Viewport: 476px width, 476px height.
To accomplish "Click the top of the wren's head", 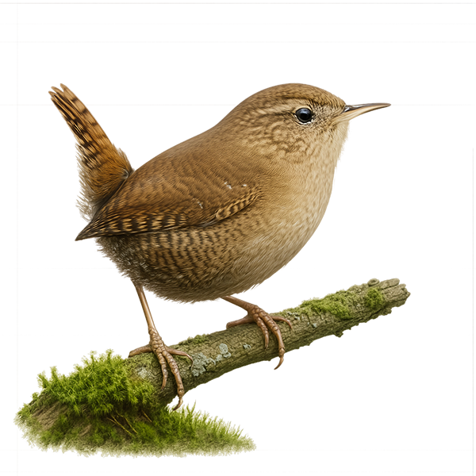I will [x=286, y=91].
